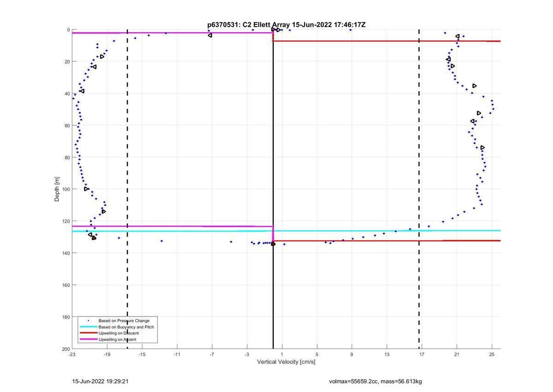Click x-axis tick label 5
553x392 pixels.
tap(317, 354)
